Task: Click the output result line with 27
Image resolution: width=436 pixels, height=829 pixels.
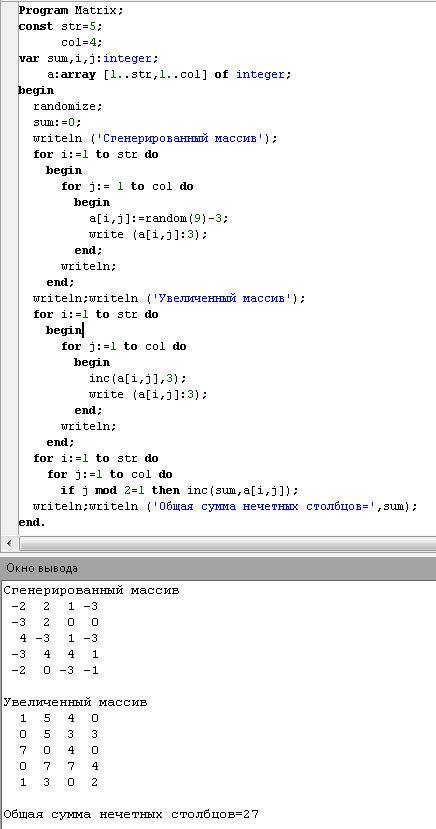Action: click(x=131, y=814)
